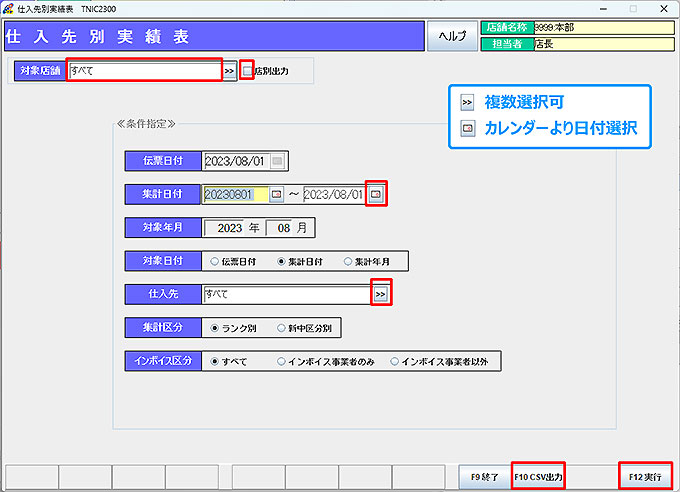The height and width of the screenshot is (492, 680).
Task: Close the 仕入先別実績表 window
Action: coord(664,9)
